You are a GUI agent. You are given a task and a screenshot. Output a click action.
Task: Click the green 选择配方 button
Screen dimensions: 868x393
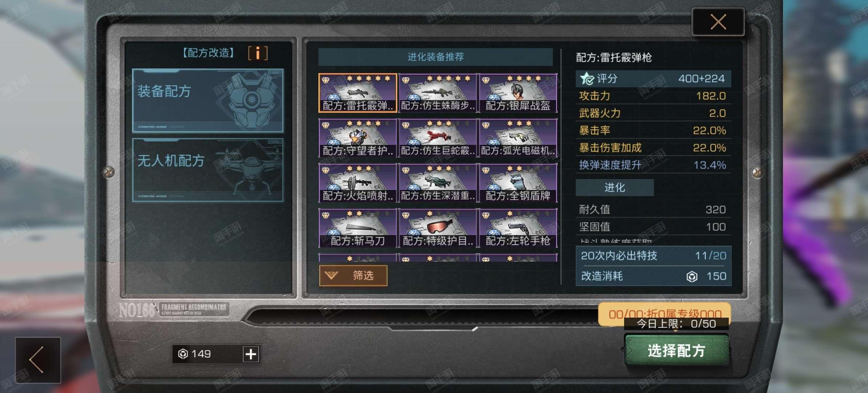click(x=676, y=350)
